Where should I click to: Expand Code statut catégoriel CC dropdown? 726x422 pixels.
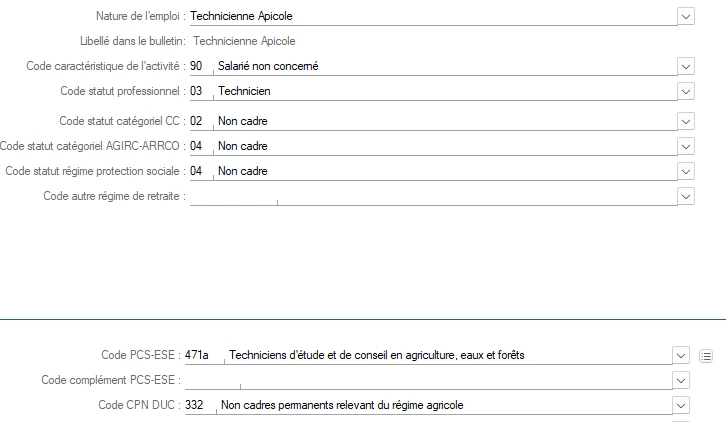point(685,121)
